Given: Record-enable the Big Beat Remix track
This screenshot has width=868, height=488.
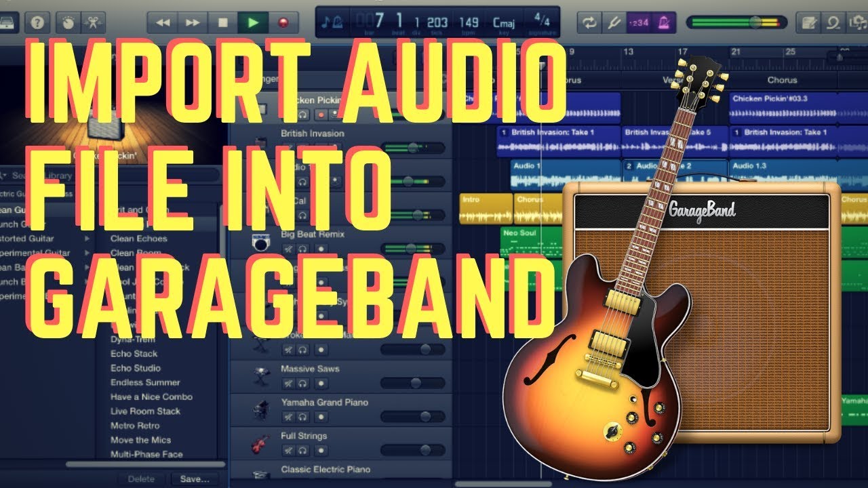Looking at the screenshot, I should click(321, 249).
